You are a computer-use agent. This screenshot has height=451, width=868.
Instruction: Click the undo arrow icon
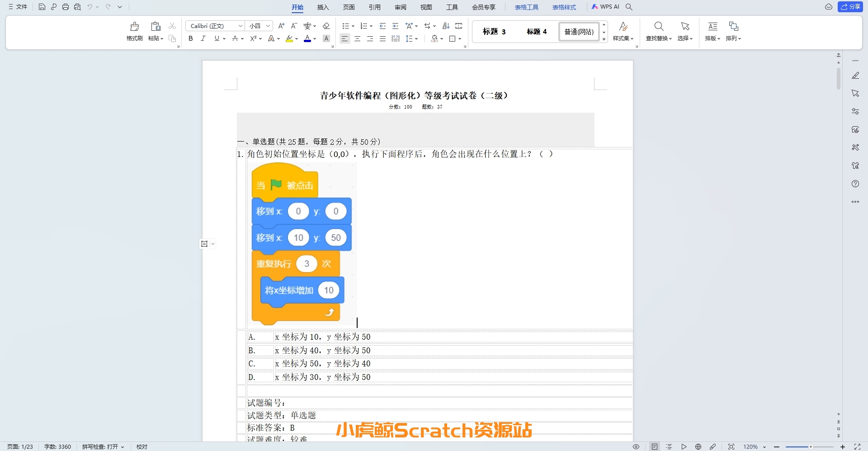[90, 7]
